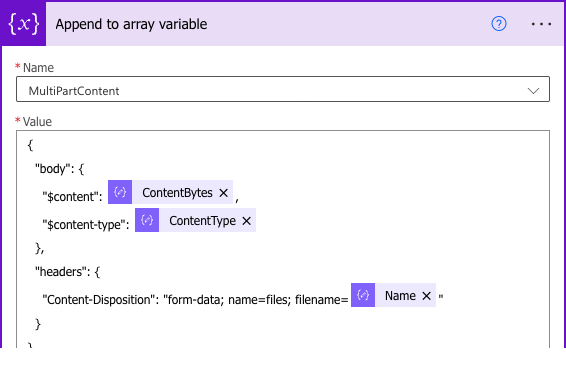
Task: Click the variable curly-brace action icon
Action: [23, 24]
